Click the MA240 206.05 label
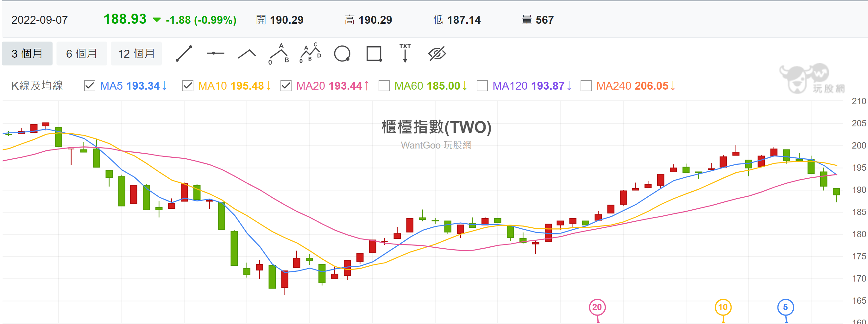Viewport: 868px width, 324px height. pos(636,86)
